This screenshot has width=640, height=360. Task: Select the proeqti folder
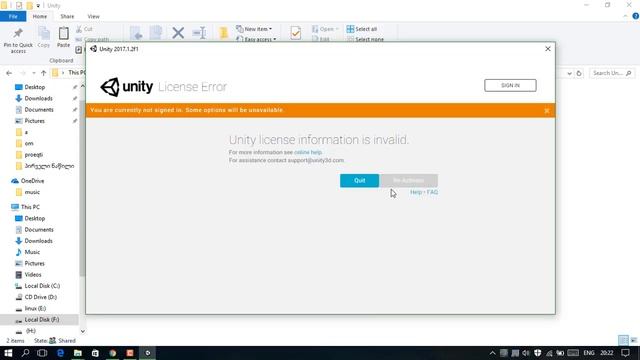33,155
